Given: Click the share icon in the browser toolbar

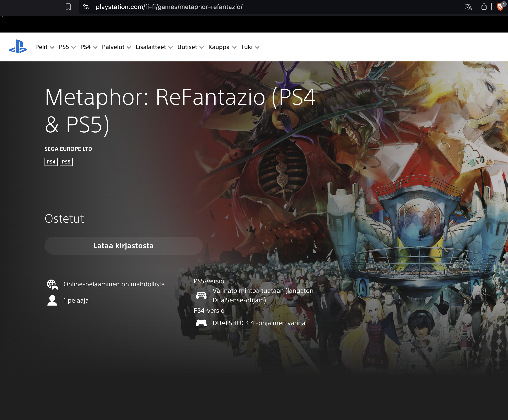Looking at the screenshot, I should (x=484, y=7).
